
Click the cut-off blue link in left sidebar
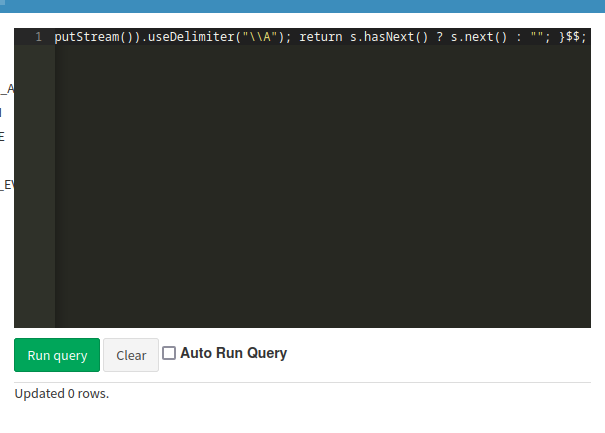click(1, 112)
